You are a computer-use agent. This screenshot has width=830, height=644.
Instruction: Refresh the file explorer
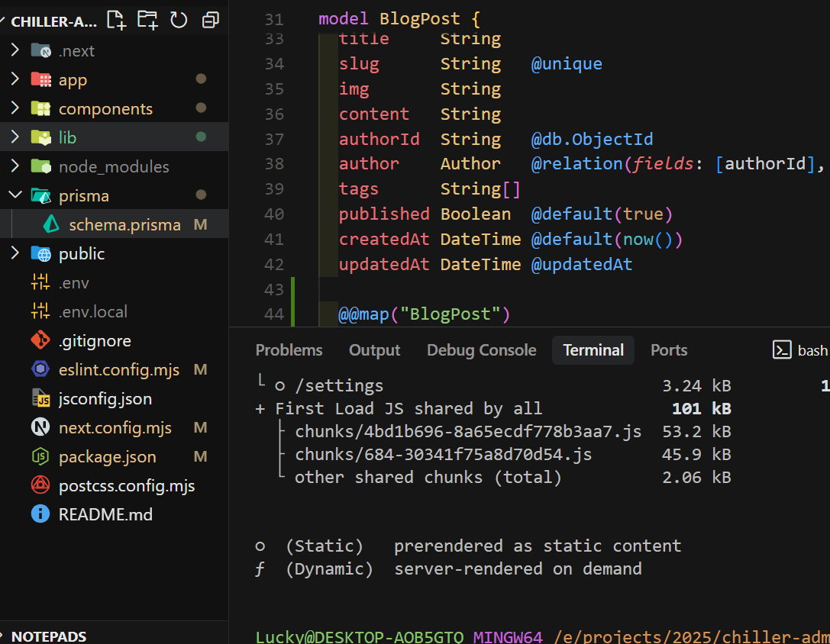pyautogui.click(x=179, y=21)
